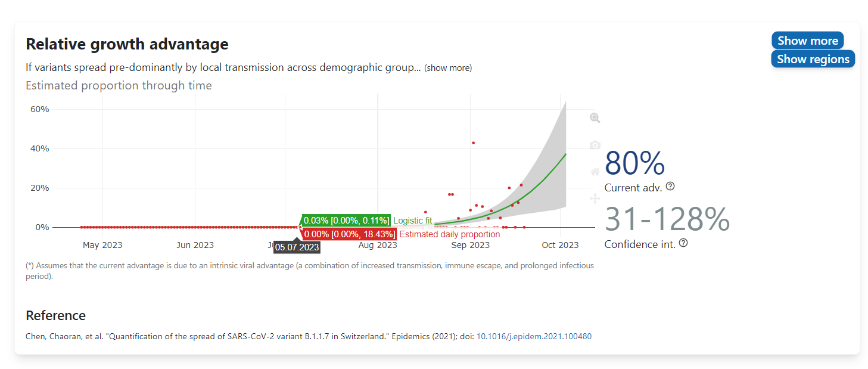This screenshot has height=369, width=868.
Task: Expand description with (show more) link
Action: pyautogui.click(x=448, y=68)
